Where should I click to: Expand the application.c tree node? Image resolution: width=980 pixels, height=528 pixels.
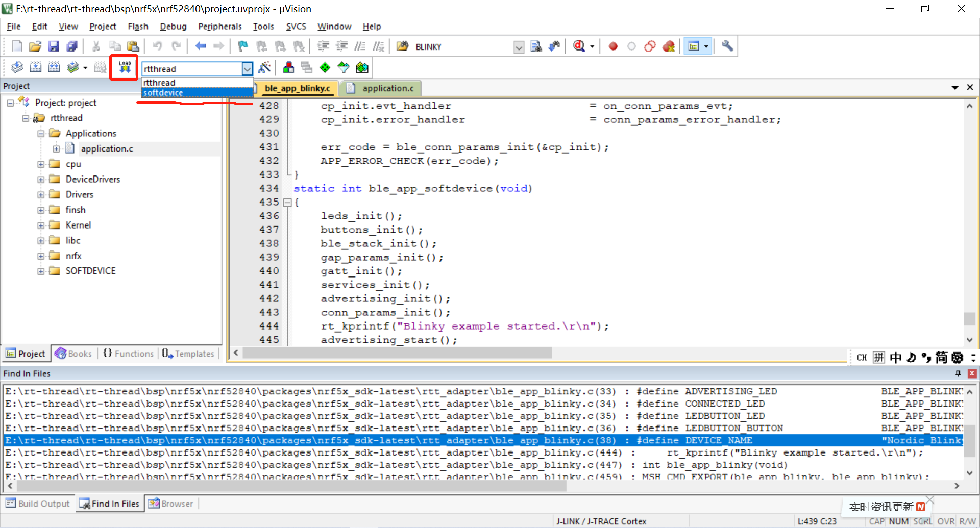click(x=56, y=149)
